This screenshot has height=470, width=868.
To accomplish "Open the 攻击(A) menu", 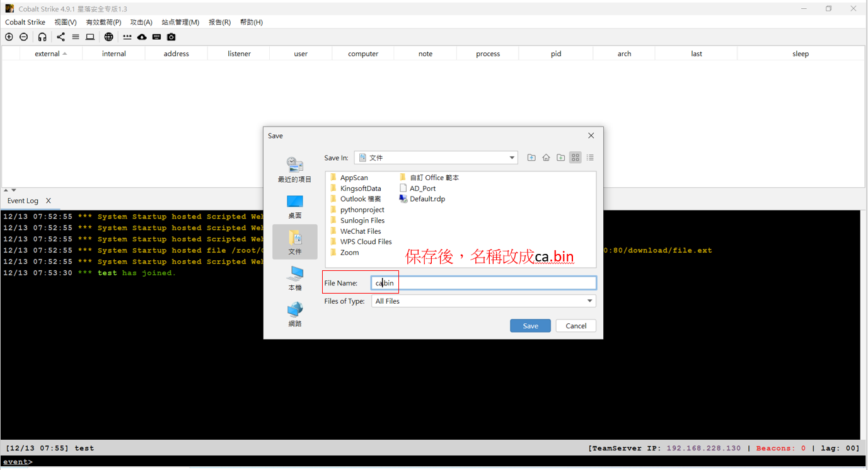I will [141, 22].
